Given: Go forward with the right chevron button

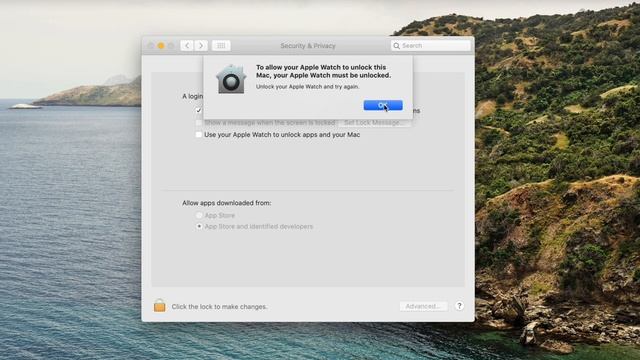Looking at the screenshot, I should click(201, 45).
